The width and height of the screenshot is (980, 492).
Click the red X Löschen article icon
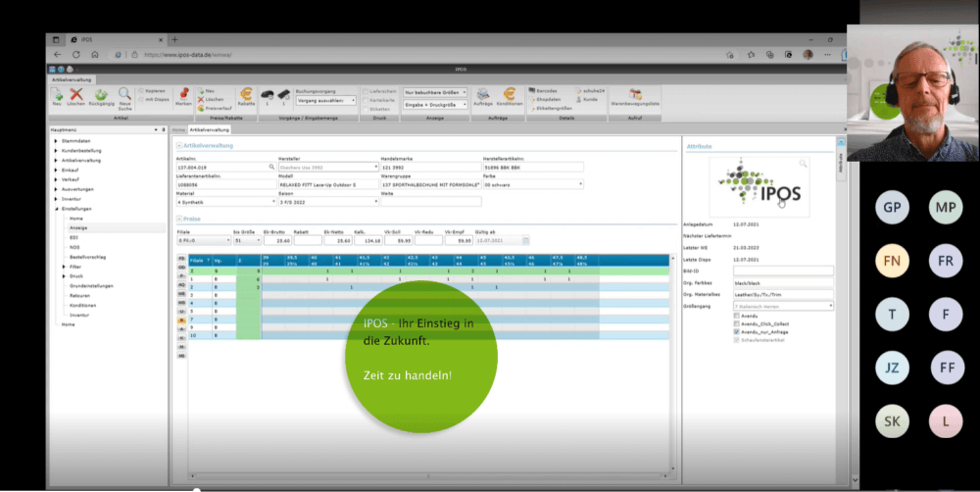point(76,94)
